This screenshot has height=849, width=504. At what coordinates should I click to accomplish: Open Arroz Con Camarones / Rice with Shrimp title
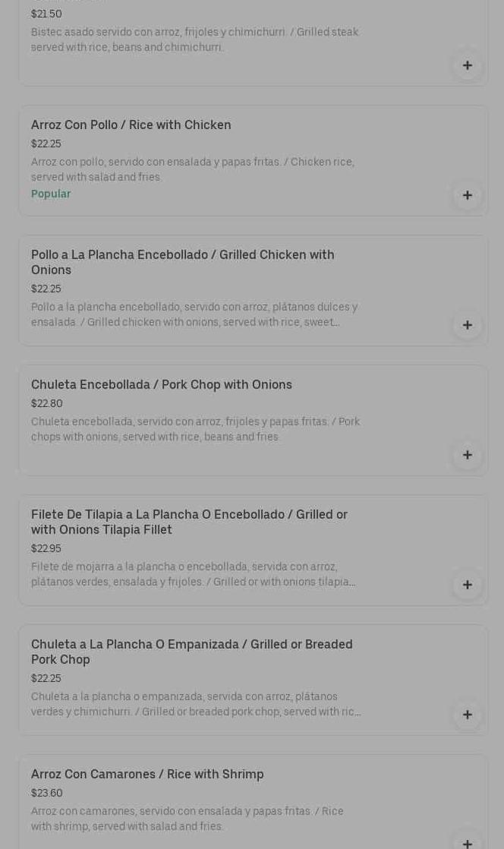click(x=147, y=775)
